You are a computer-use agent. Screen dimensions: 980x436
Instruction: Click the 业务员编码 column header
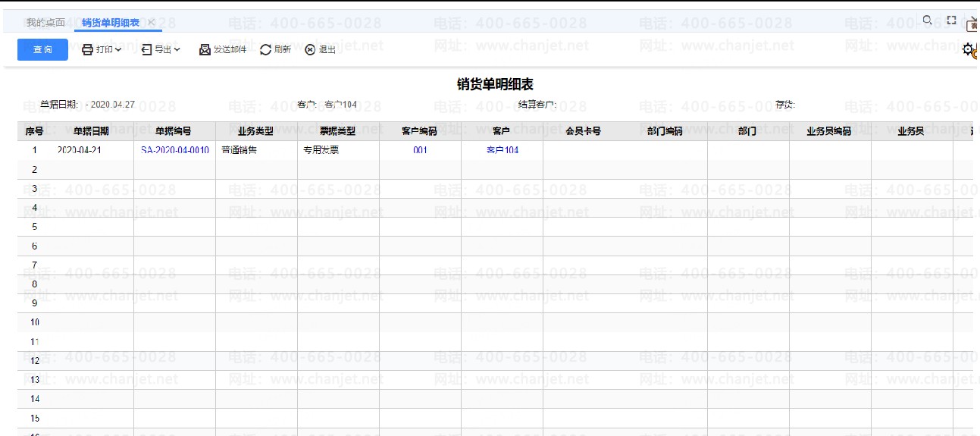(x=829, y=131)
